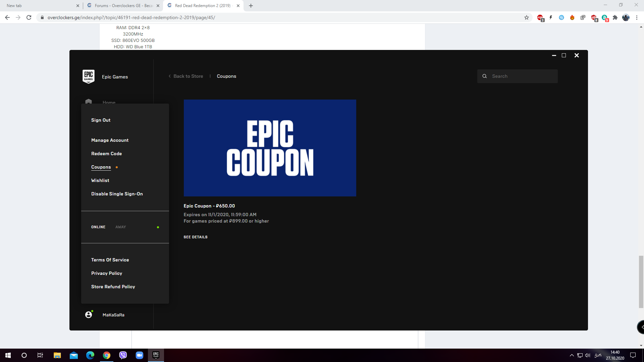
Task: Open Viber from the taskbar
Action: coord(123,355)
